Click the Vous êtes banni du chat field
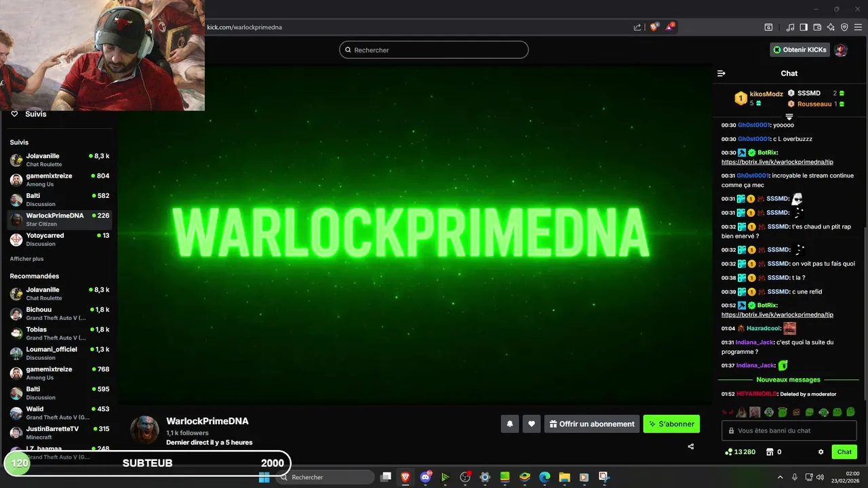This screenshot has height=488, width=868. (789, 430)
